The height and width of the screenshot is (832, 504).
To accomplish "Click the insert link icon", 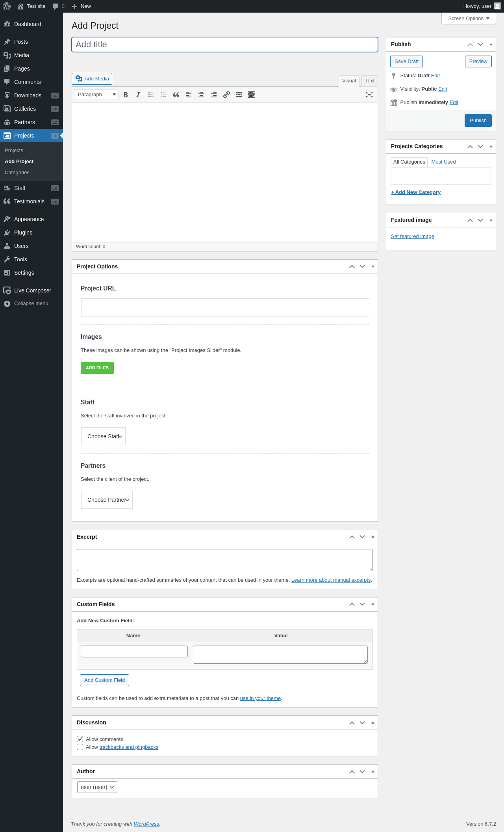I will (226, 95).
